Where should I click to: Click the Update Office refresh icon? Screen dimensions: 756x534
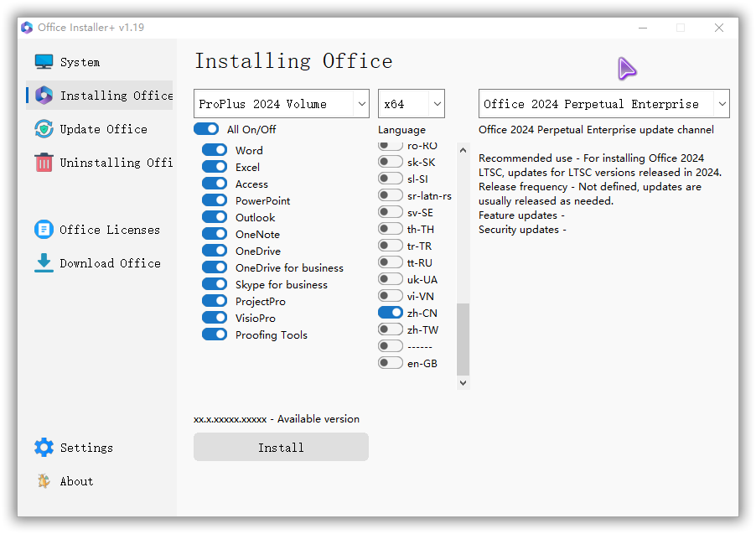(44, 129)
